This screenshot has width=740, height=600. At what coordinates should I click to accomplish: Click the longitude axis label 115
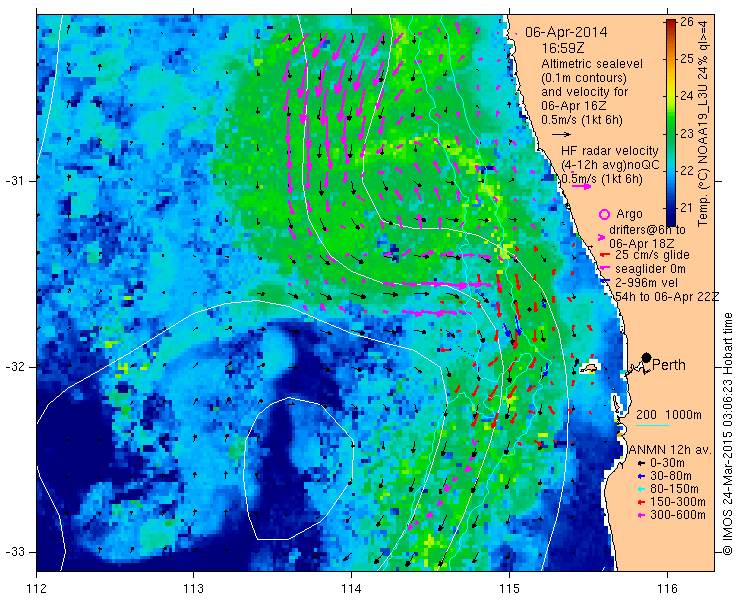point(510,588)
